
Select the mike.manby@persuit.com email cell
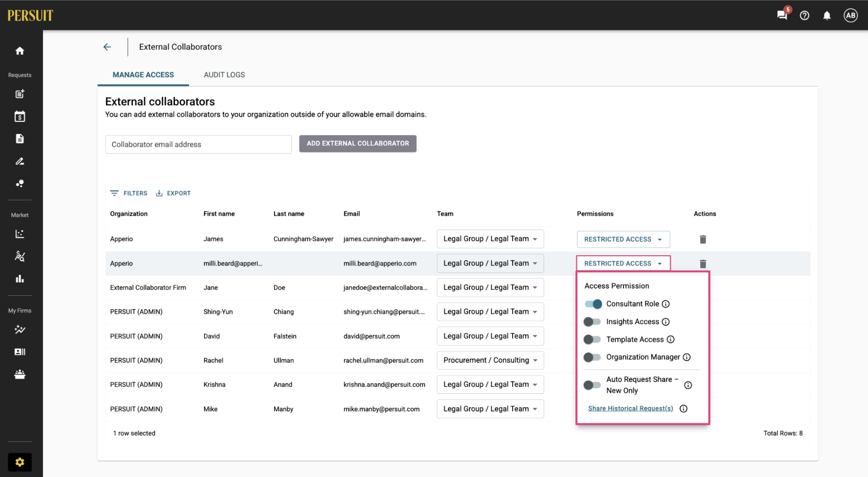coord(381,409)
